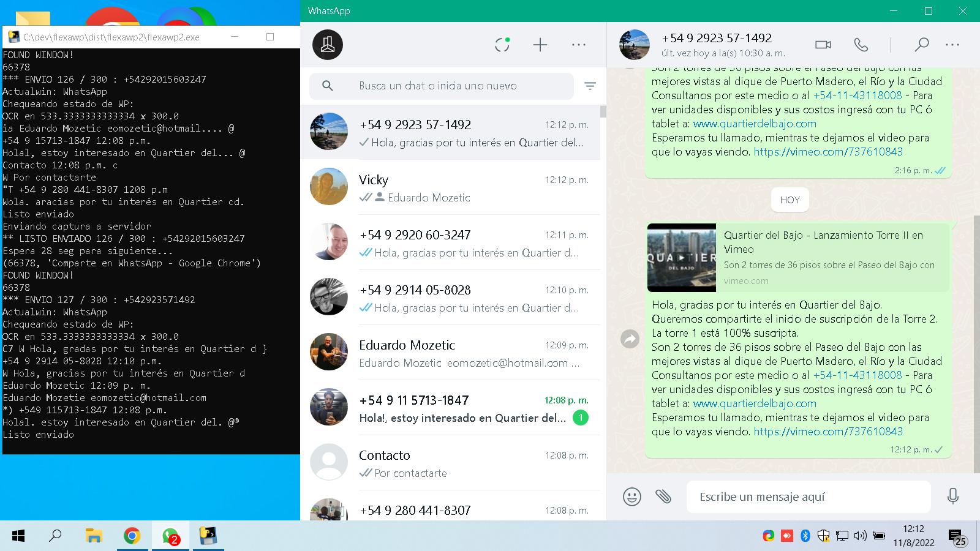Toggle the unread chats filter icon
The image size is (980, 551).
[590, 86]
